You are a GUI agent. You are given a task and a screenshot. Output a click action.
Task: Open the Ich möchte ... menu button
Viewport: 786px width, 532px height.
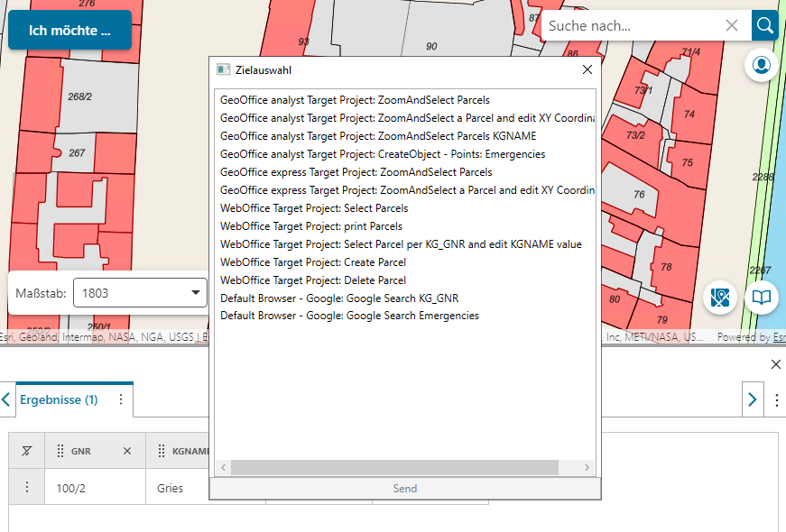[69, 31]
